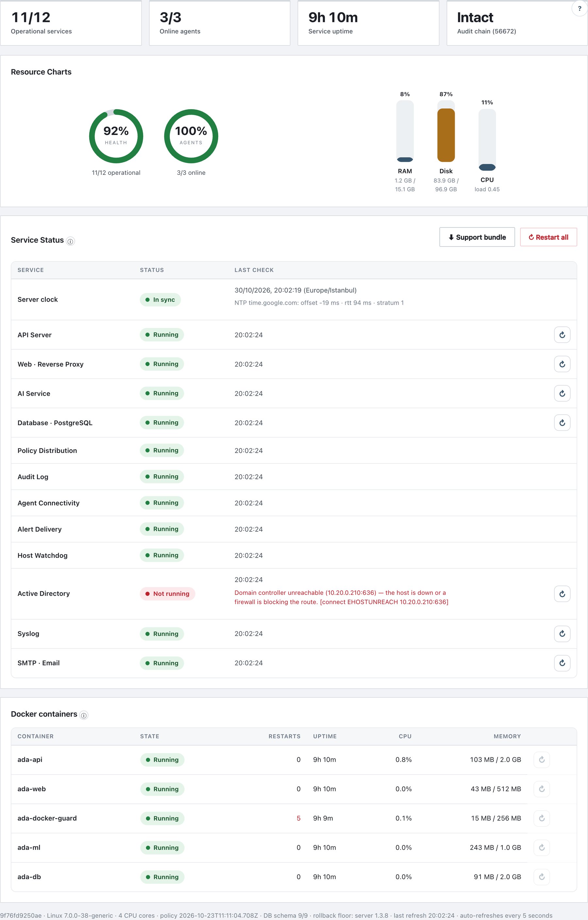Click the ada-docker-guard restarts count 5
The height and width of the screenshot is (920, 588).
click(x=299, y=818)
